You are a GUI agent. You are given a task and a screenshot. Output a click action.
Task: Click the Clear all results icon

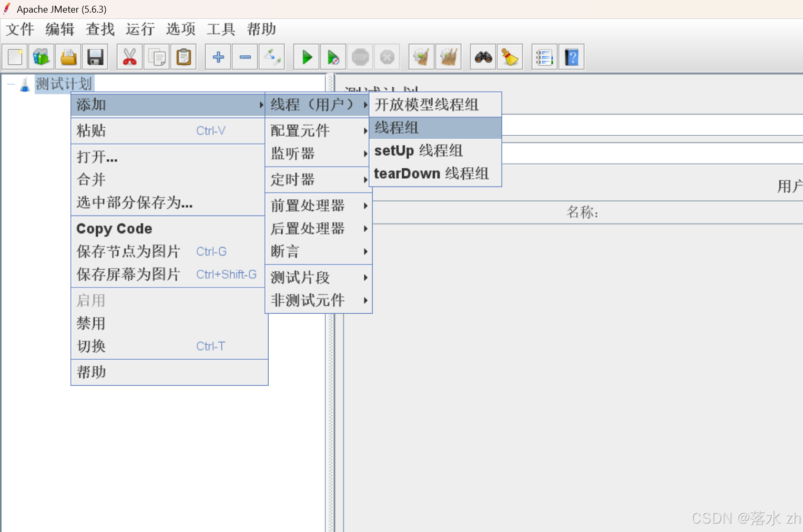[x=449, y=57]
